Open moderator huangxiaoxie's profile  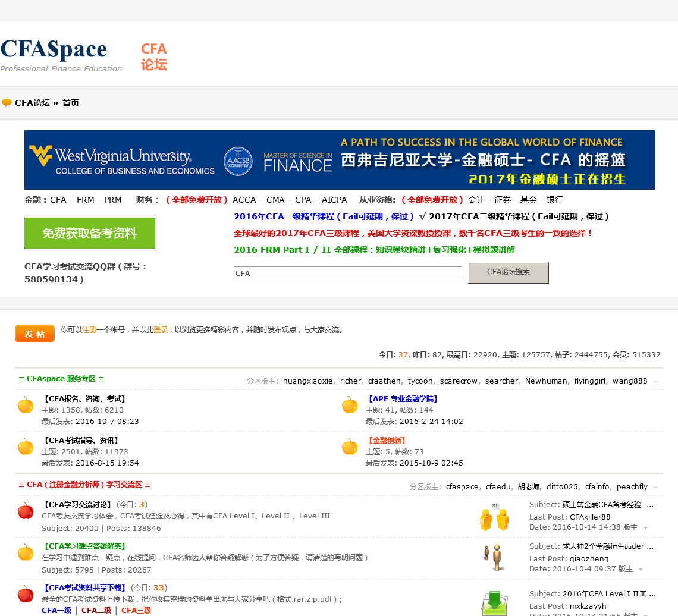click(308, 381)
